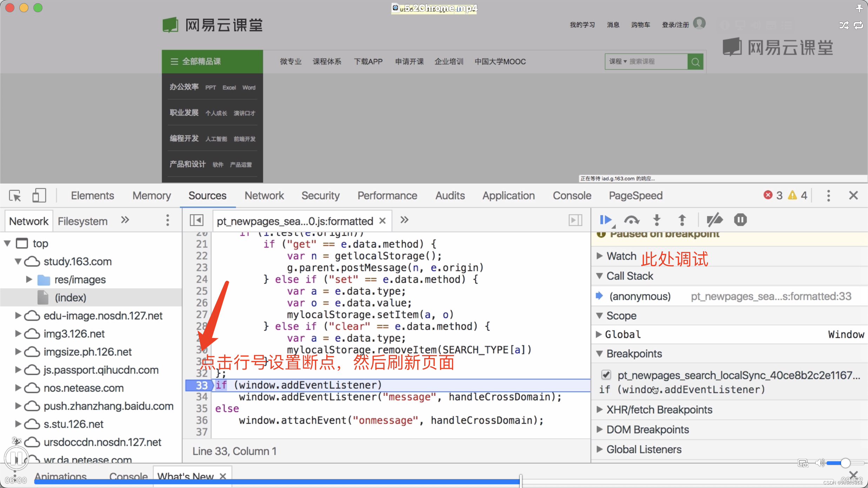Click the yellow warning count badge
This screenshot has height=488, width=868.
(x=798, y=196)
